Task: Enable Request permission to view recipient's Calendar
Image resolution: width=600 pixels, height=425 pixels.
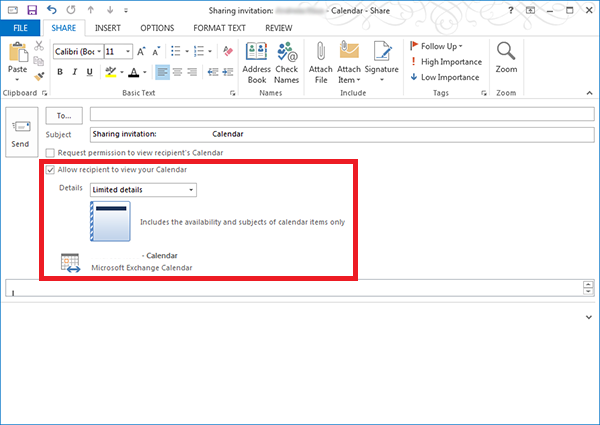Action: (x=51, y=152)
